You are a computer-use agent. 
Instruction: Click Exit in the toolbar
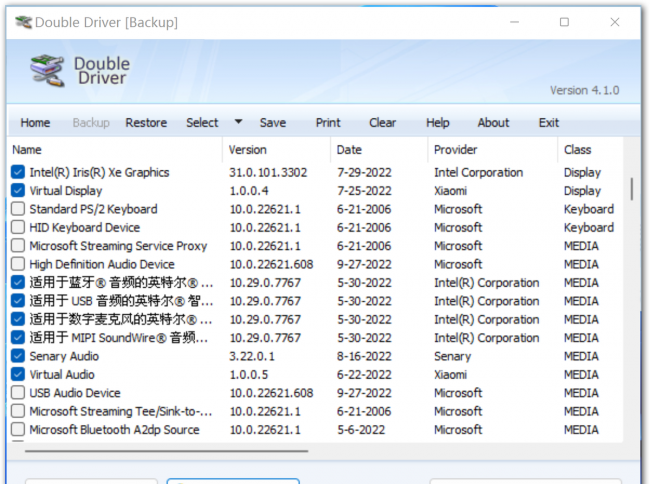[549, 123]
